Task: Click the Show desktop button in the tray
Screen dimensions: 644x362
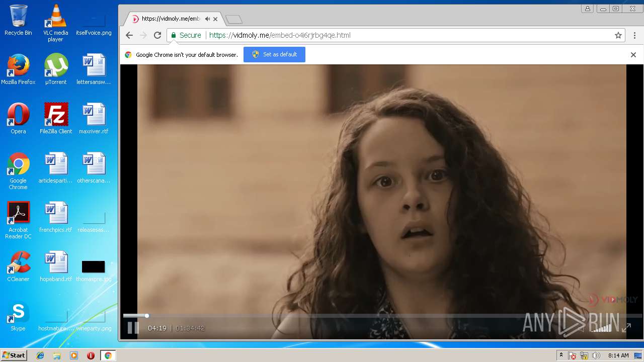Action: coord(638,355)
